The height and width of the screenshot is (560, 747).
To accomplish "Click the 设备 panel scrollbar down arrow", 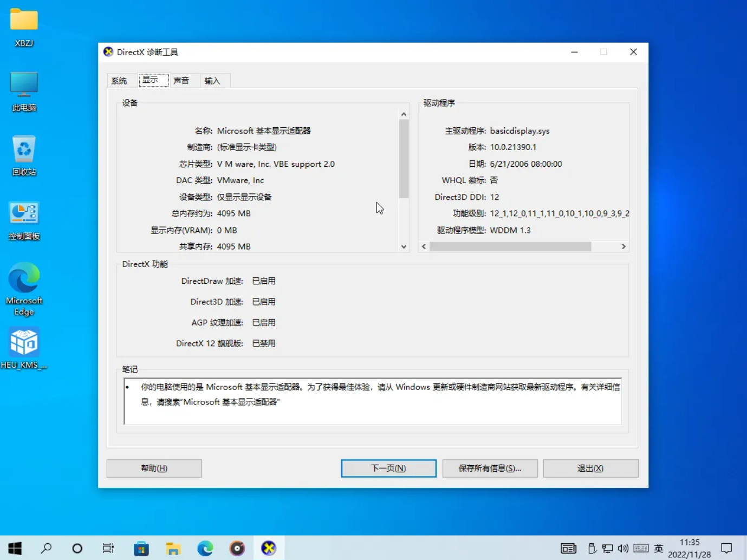I will [403, 246].
